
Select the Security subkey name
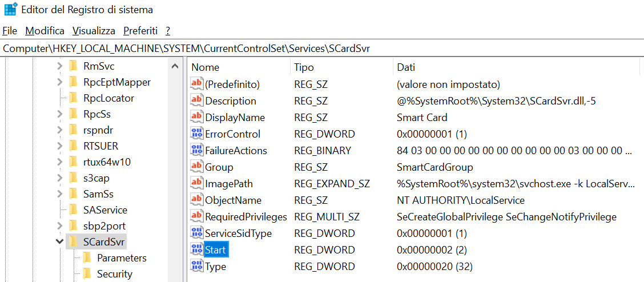pos(115,274)
